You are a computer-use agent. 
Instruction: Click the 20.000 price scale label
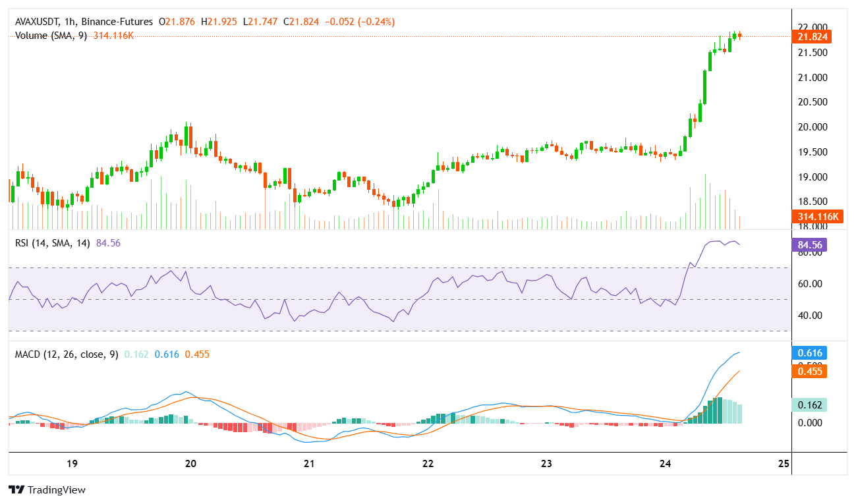click(x=812, y=127)
